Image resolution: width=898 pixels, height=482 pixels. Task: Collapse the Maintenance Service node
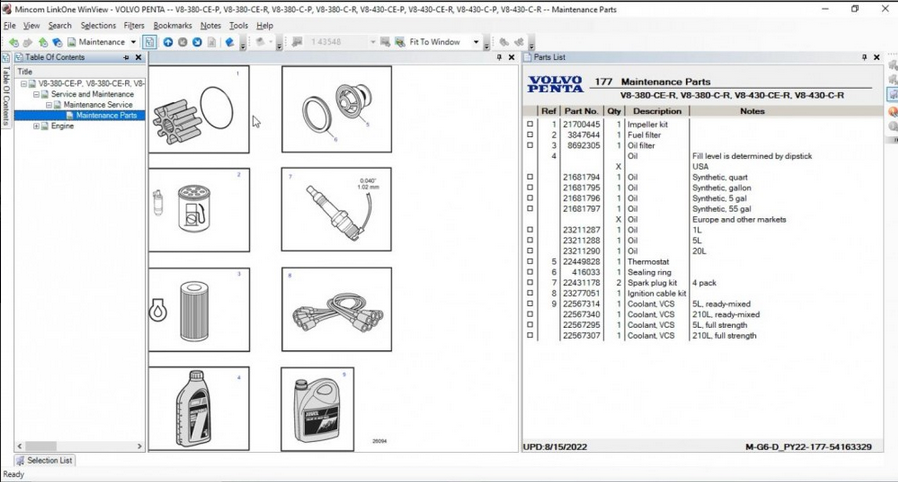tap(49, 105)
